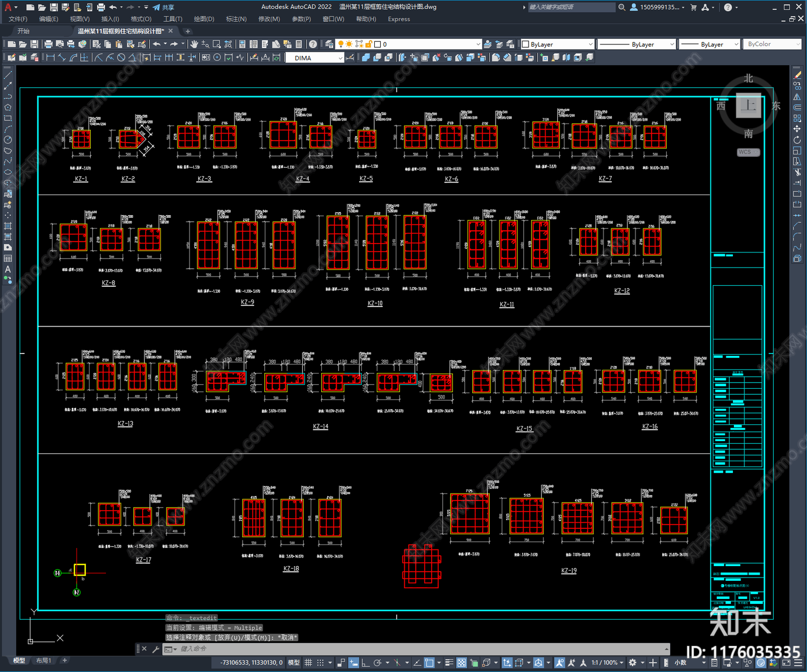Image resolution: width=807 pixels, height=672 pixels.
Task: Toggle Ortho mode in status bar
Action: (365, 662)
